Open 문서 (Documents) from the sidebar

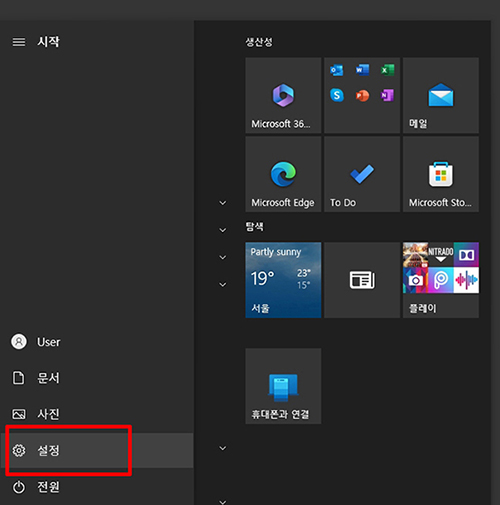tap(97, 378)
